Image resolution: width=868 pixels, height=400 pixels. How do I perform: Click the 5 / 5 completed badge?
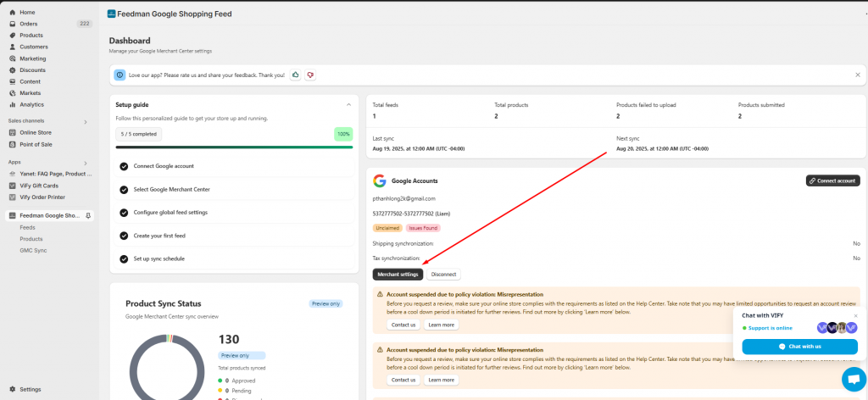pyautogui.click(x=138, y=135)
